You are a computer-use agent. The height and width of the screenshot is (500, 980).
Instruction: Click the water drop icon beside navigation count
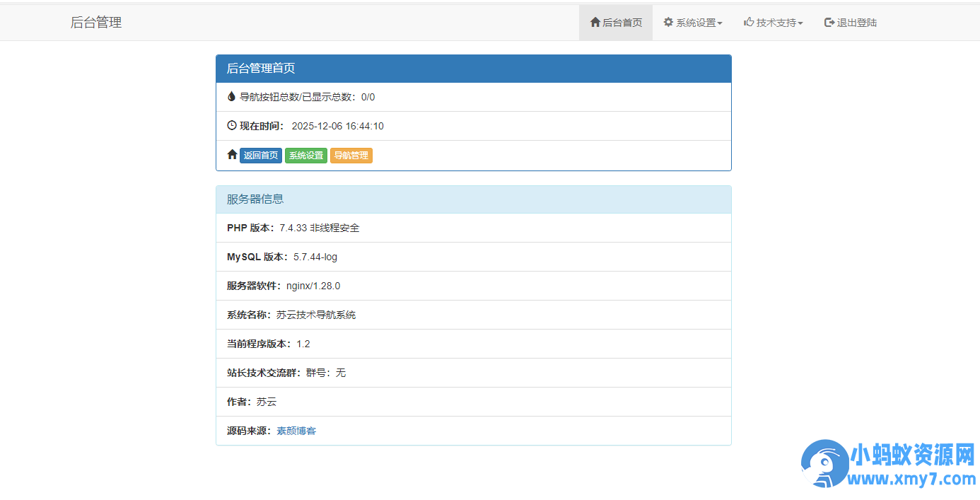click(x=232, y=97)
